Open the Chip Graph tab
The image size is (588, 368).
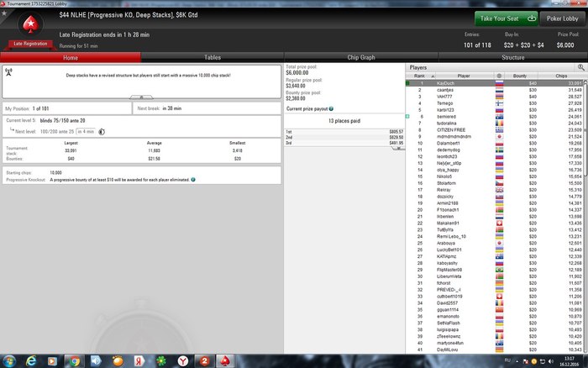360,57
